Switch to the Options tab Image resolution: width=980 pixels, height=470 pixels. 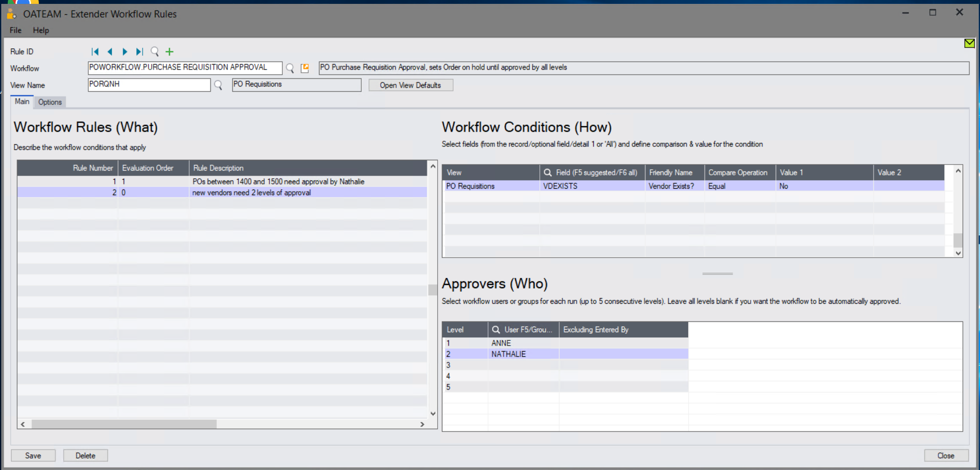coord(50,102)
